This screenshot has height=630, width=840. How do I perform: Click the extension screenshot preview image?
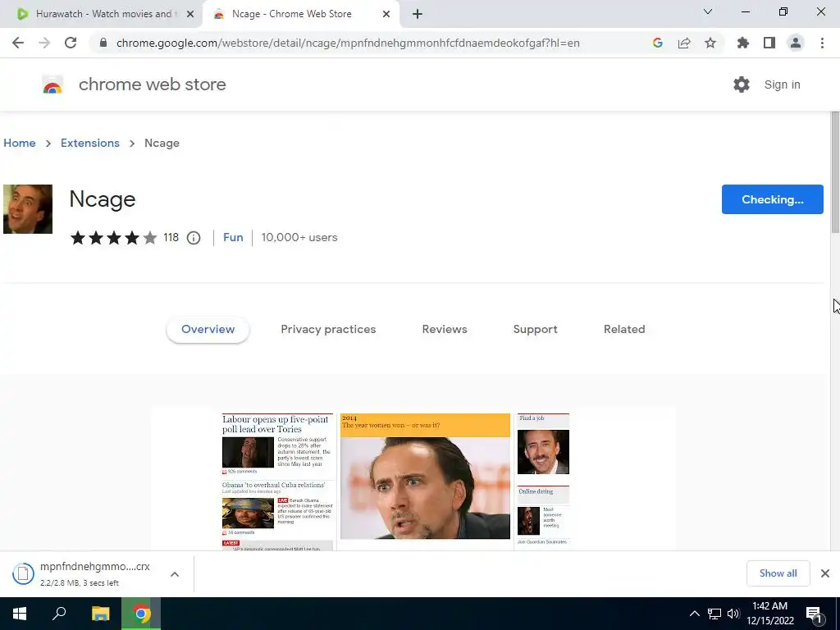click(x=413, y=478)
